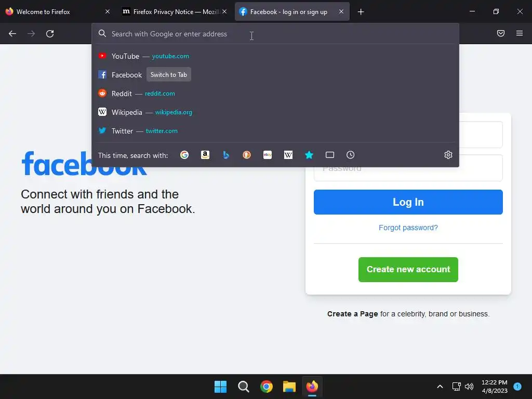
Task: Choose the Wikipedia suggestion
Action: (x=275, y=112)
